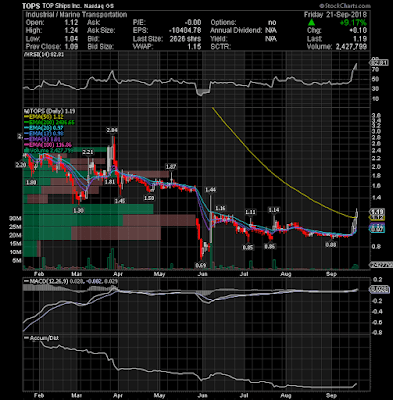This screenshot has width=393, height=400.
Task: Select the 1.44 June spike callout
Action: coord(211,190)
